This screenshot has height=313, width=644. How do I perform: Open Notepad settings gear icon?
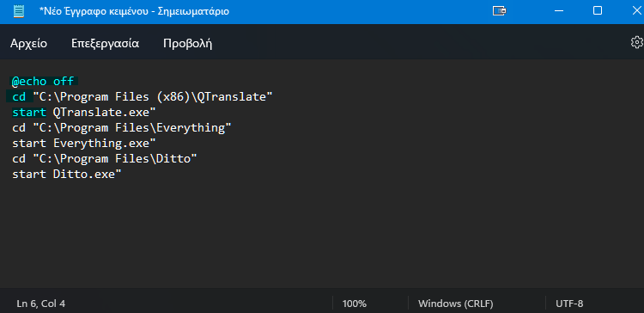coord(637,42)
